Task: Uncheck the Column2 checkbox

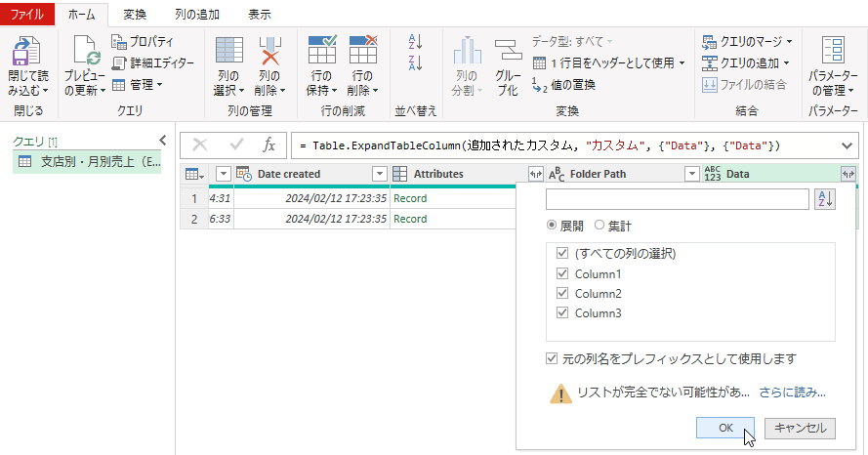Action: coord(561,293)
